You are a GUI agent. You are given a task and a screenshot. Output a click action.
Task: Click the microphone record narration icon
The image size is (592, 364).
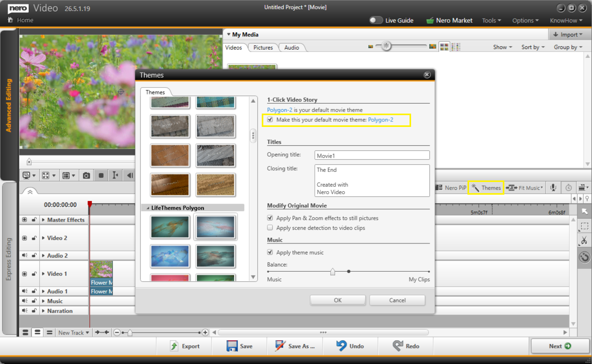coord(553,188)
